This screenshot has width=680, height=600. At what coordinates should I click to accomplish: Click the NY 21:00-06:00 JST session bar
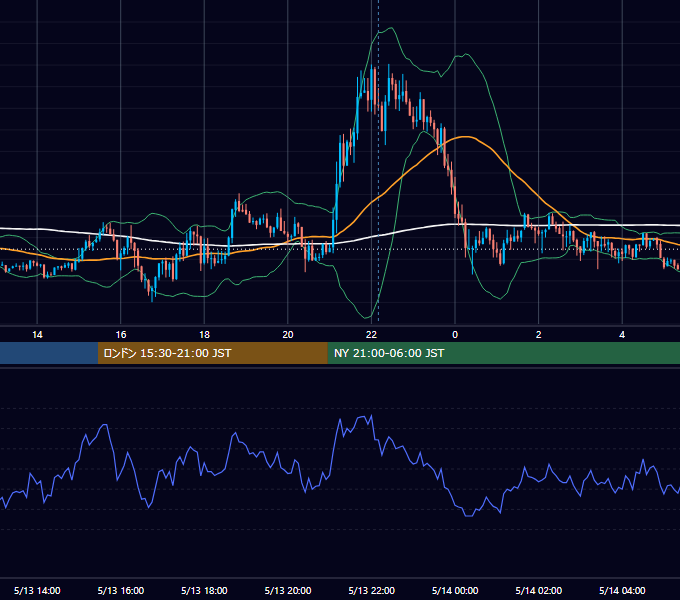click(503, 353)
